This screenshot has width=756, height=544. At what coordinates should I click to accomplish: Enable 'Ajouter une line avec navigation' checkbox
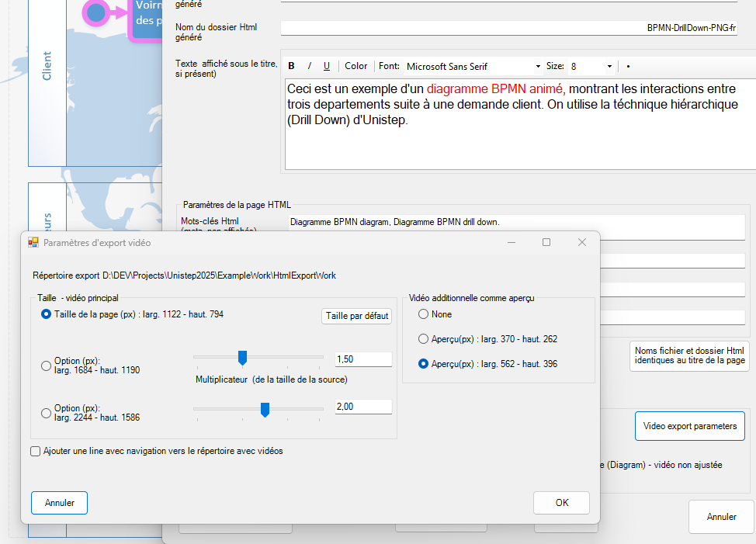pos(36,451)
